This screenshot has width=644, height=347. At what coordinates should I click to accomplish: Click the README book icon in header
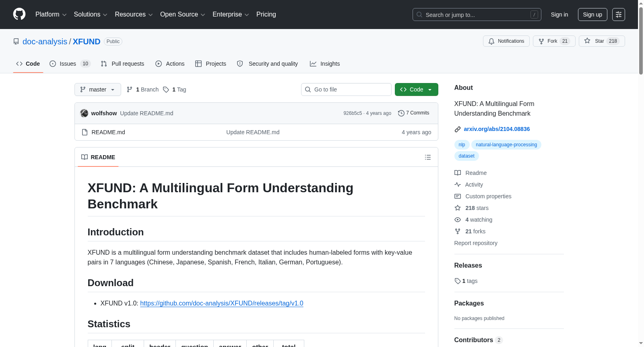point(85,157)
